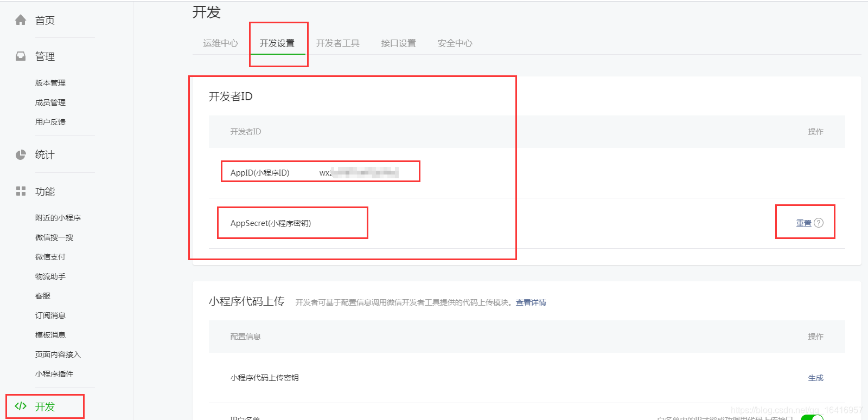This screenshot has width=868, height=420.
Task: Open the 运维中心 tab
Action: click(x=221, y=43)
